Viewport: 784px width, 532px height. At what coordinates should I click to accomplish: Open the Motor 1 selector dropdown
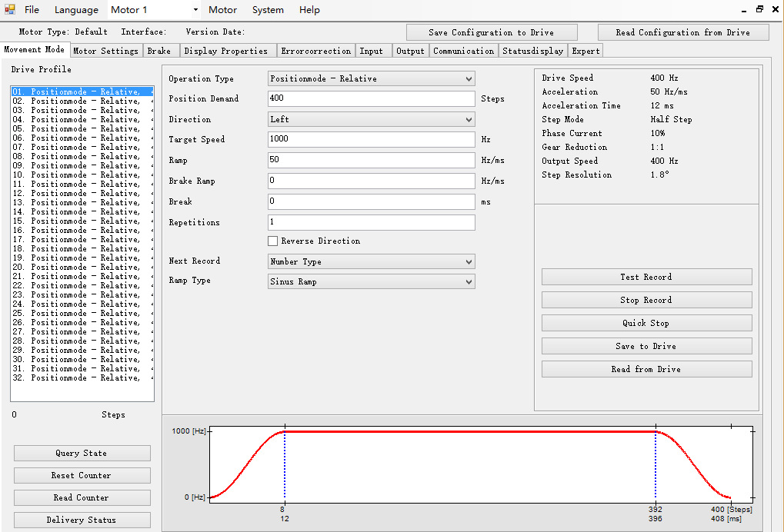tap(153, 10)
